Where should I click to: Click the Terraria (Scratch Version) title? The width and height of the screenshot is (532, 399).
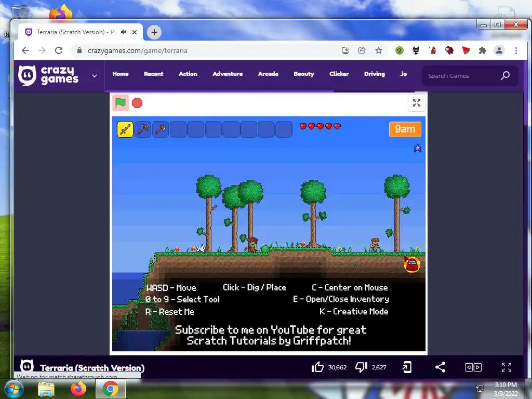[x=92, y=368]
